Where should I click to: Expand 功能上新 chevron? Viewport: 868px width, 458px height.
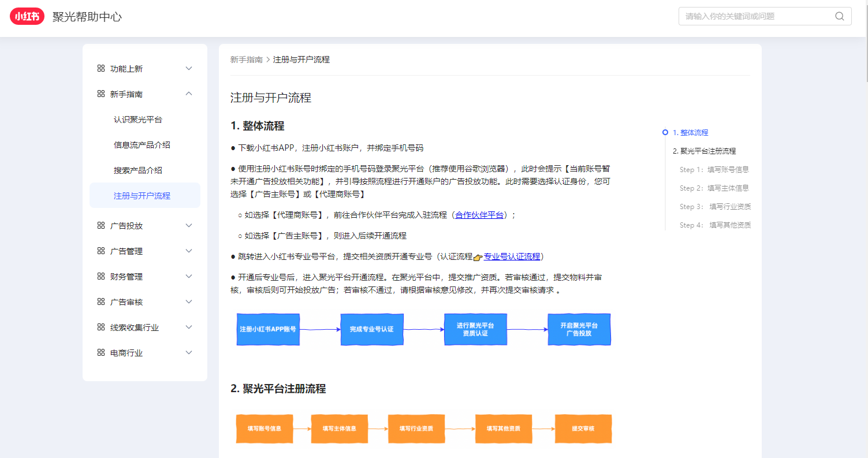(189, 69)
